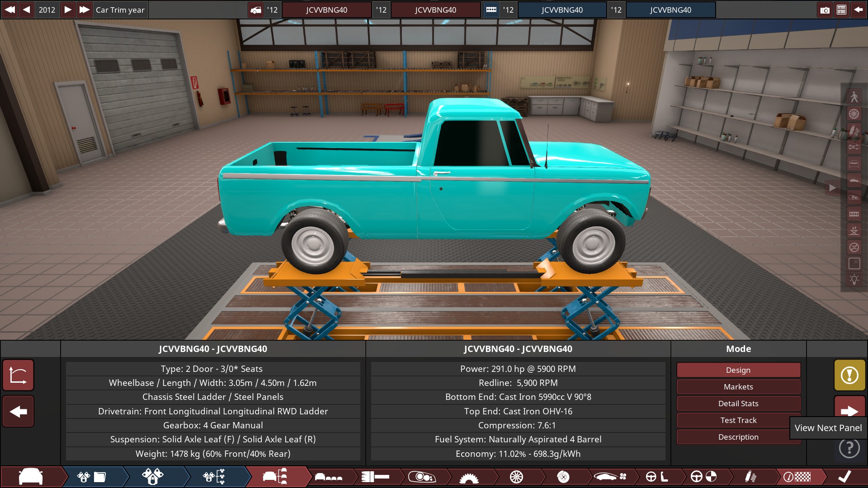Open the drivetrain gear step
The height and width of the screenshot is (488, 868).
pyautogui.click(x=469, y=477)
